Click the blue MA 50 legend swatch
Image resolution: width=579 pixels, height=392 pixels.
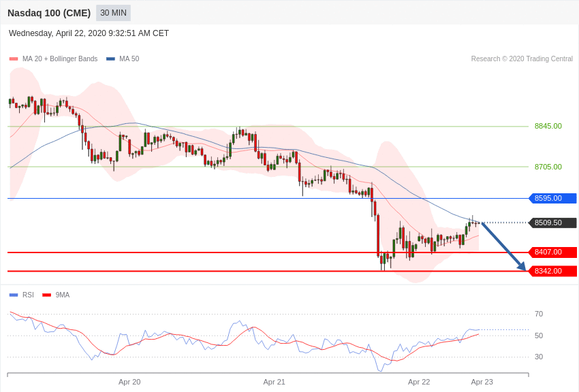pos(110,59)
